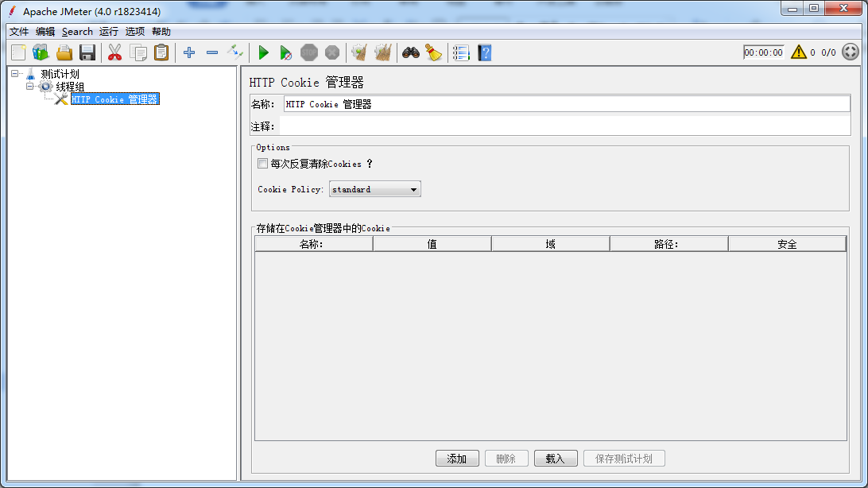Viewport: 868px width, 488px height.
Task: Open log viewer via warning triangle icon
Action: click(798, 52)
